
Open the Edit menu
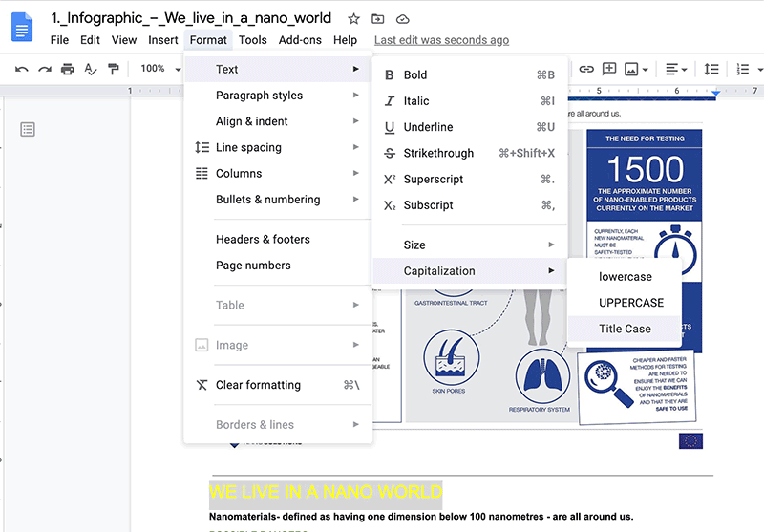pos(90,40)
